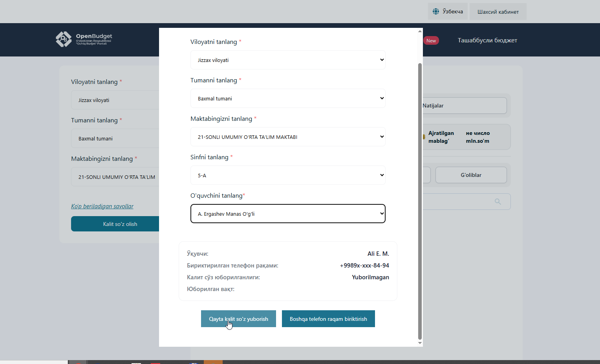Open the Шахсий кабинет personal cabinet
The width and height of the screenshot is (600, 364).
(498, 12)
